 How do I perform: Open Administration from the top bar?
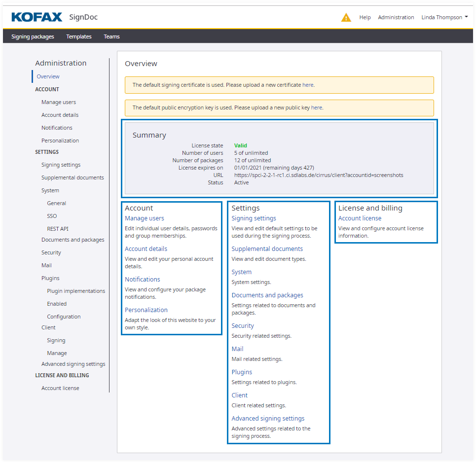pyautogui.click(x=396, y=17)
